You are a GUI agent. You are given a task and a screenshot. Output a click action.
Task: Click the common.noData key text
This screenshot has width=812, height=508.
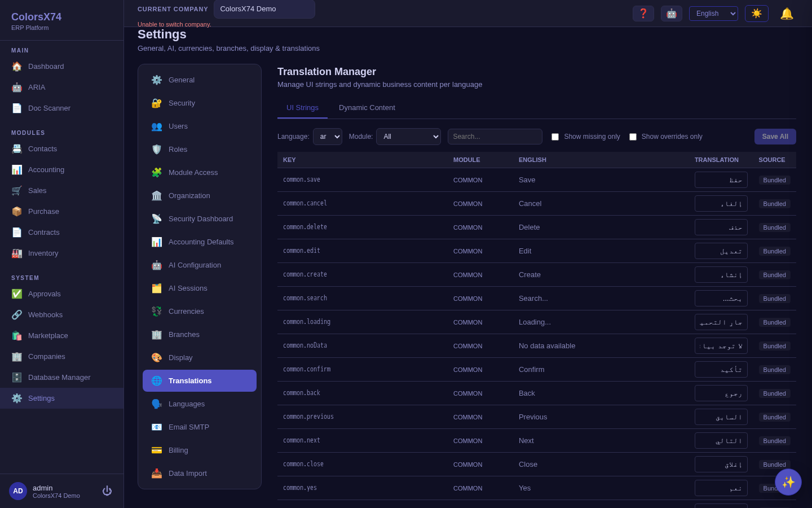(x=305, y=345)
